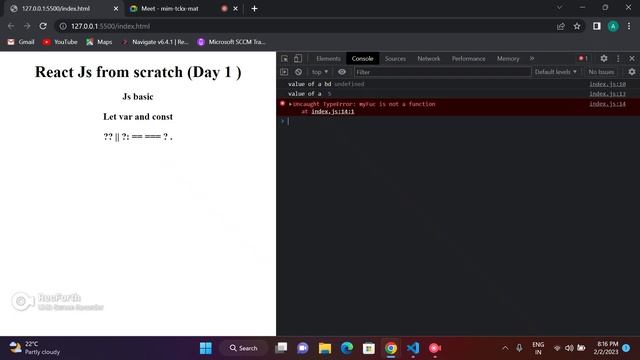
Task: Open a new tab
Action: (x=254, y=9)
